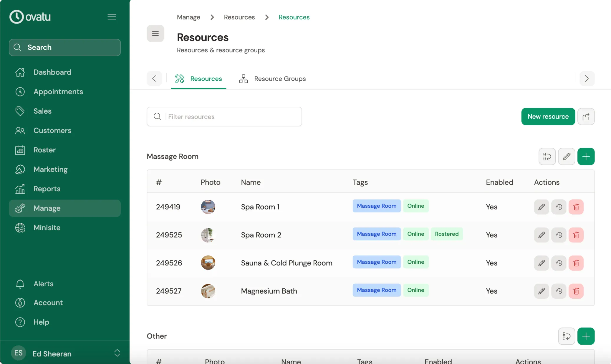Image resolution: width=611 pixels, height=364 pixels.
Task: Switch to the Resource Groups tab
Action: click(280, 79)
